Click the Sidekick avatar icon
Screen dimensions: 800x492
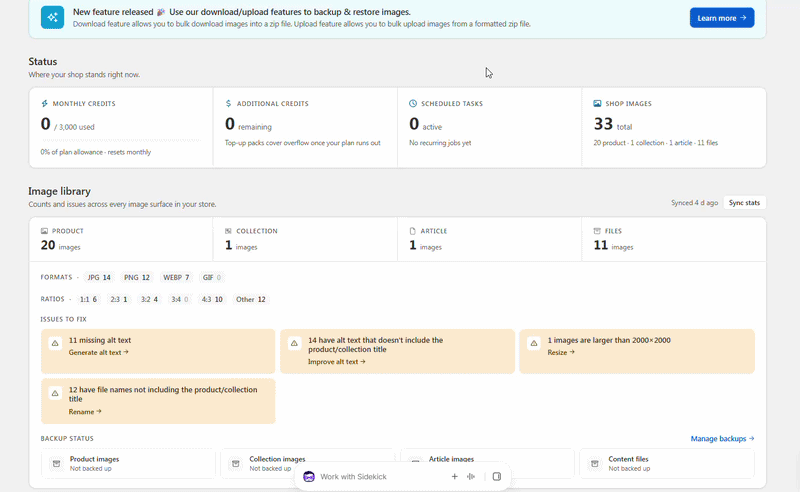tap(309, 477)
